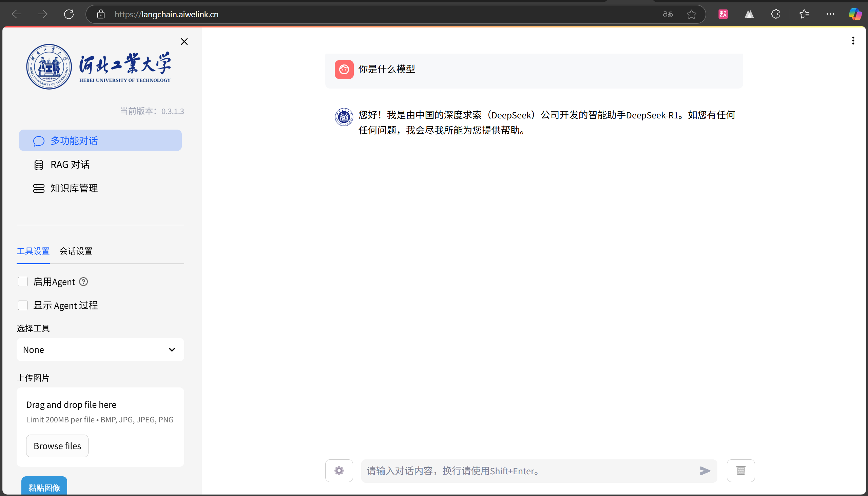Open RAG 对话 page
868x496 pixels.
(100, 165)
